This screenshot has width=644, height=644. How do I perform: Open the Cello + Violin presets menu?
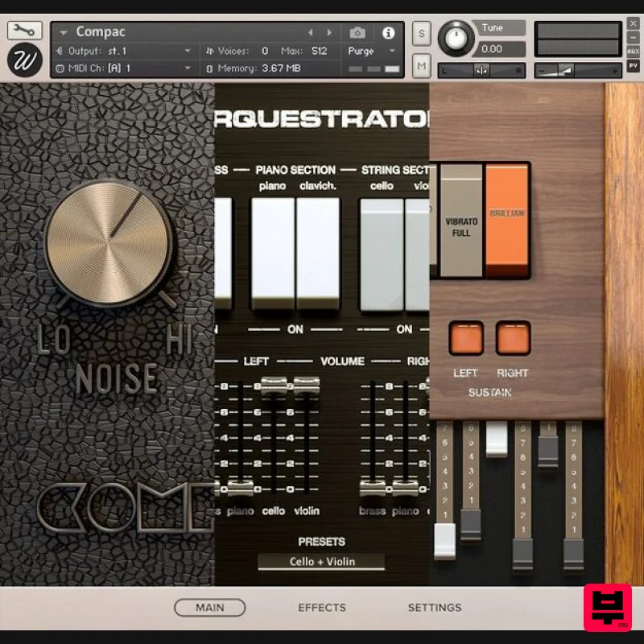coord(322,561)
